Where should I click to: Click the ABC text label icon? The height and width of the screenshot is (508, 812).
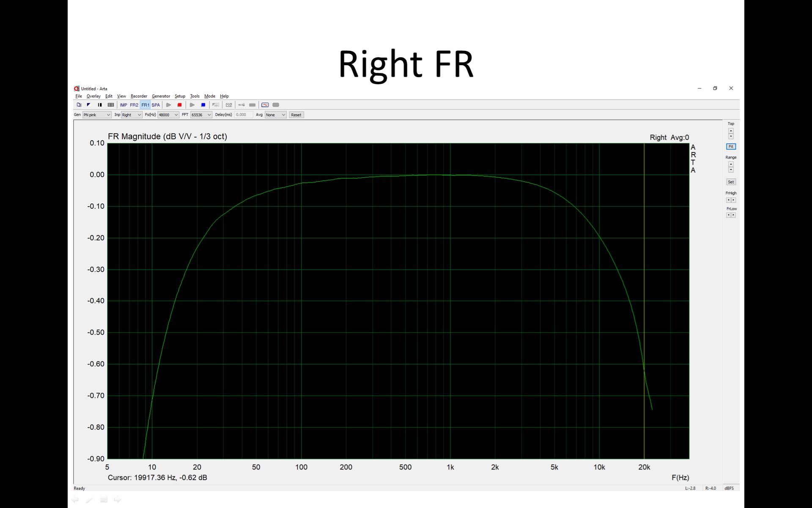tap(216, 105)
